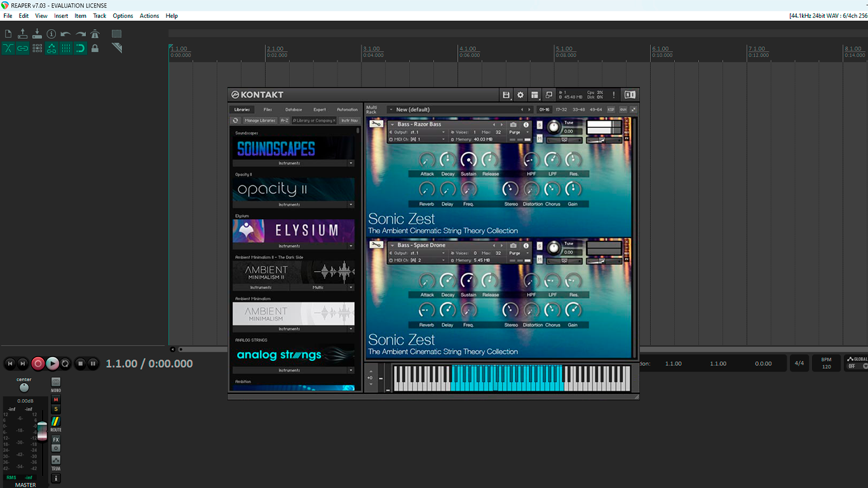Viewport: 868px width, 488px height.
Task: Toggle grid lines icon in toolbar
Action: point(66,48)
